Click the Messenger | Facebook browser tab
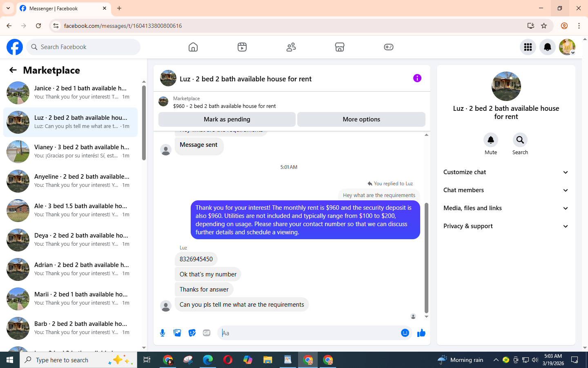Screen dimensions: 588x368 click(x=63, y=8)
